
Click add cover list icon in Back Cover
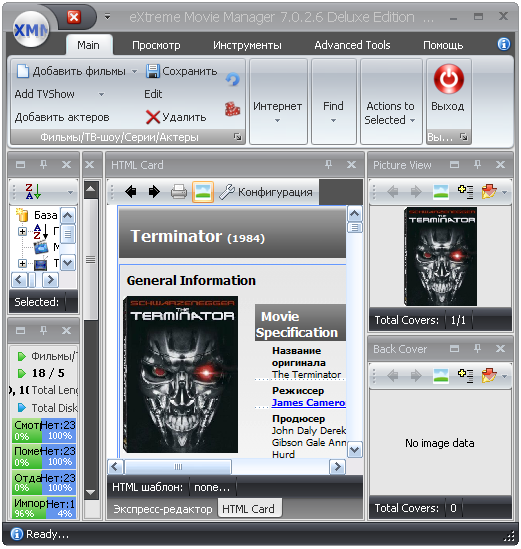pos(466,376)
